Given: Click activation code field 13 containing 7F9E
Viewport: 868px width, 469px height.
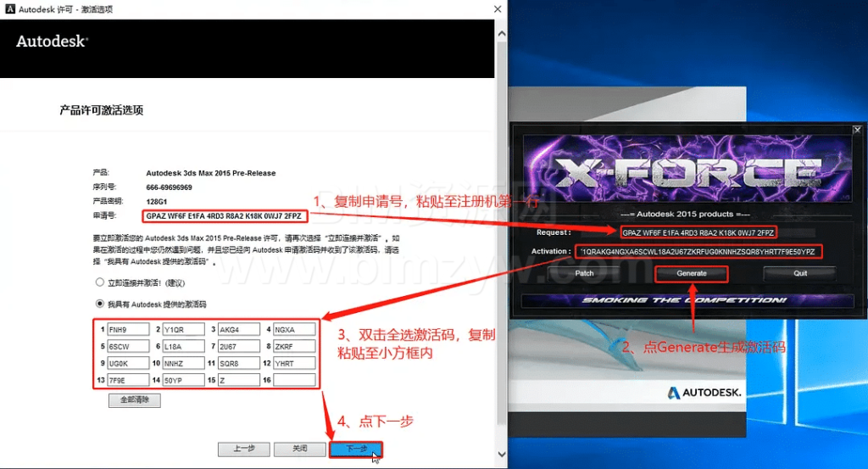Looking at the screenshot, I should [x=128, y=380].
